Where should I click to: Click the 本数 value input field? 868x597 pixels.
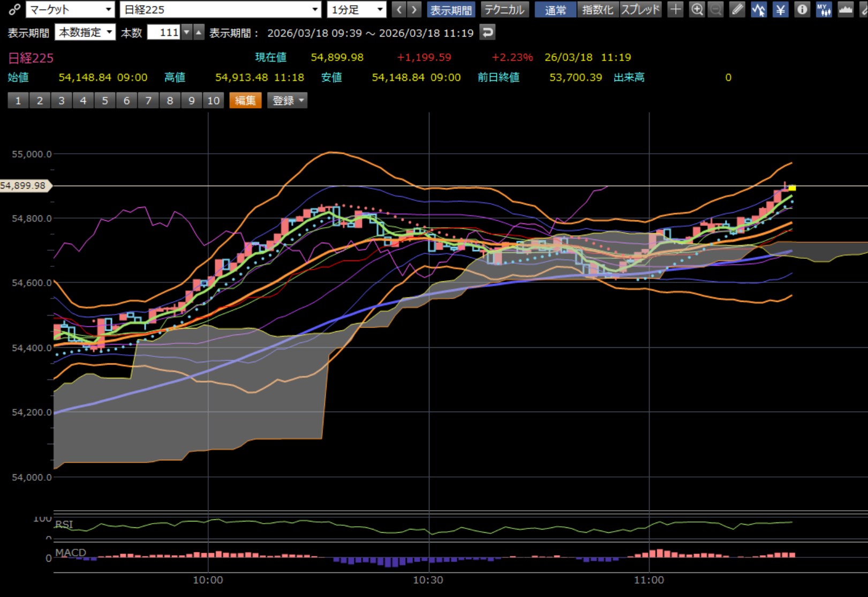(163, 33)
